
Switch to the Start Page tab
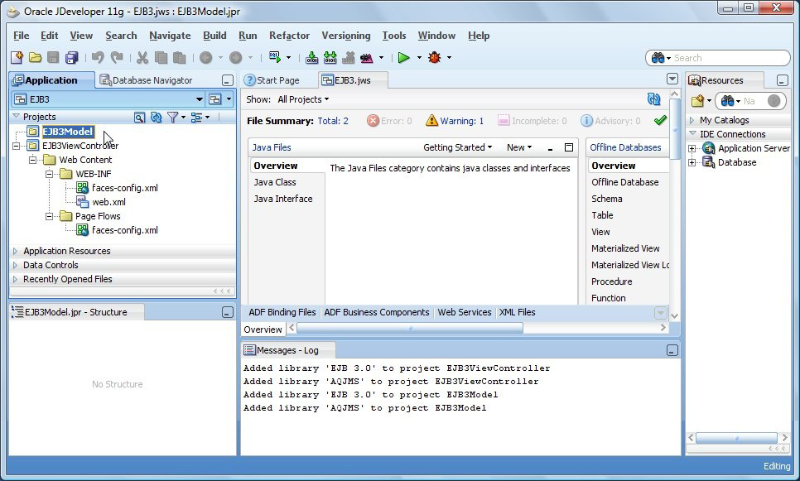coord(272,80)
